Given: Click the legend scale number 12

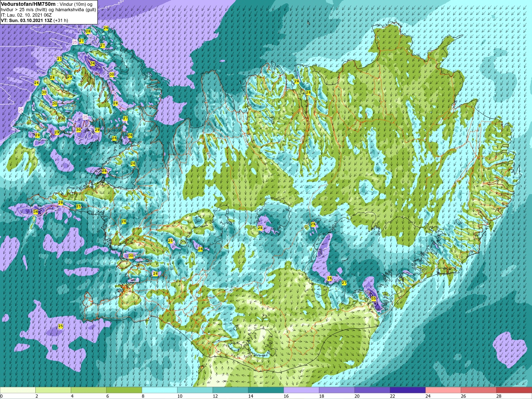Looking at the screenshot, I should 215,396.
